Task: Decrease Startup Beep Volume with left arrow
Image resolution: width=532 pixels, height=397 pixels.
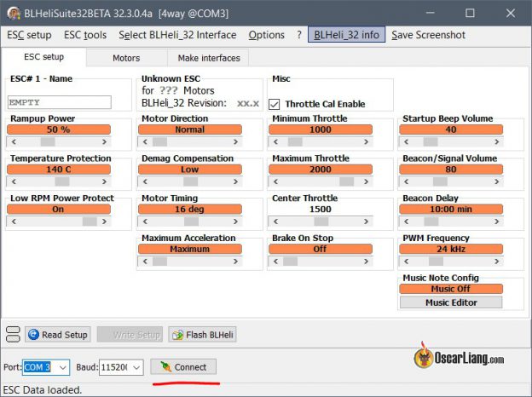Action: pyautogui.click(x=407, y=141)
